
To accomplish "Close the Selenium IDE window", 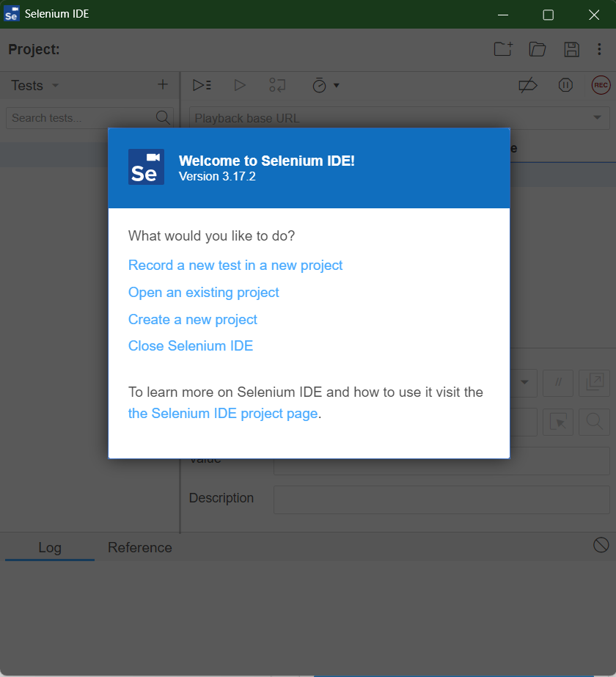I will 594,15.
